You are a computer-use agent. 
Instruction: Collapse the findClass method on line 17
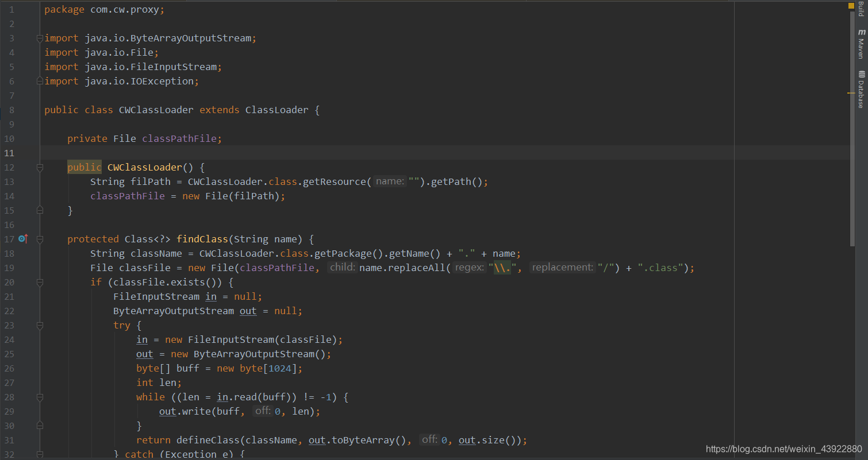(x=40, y=239)
